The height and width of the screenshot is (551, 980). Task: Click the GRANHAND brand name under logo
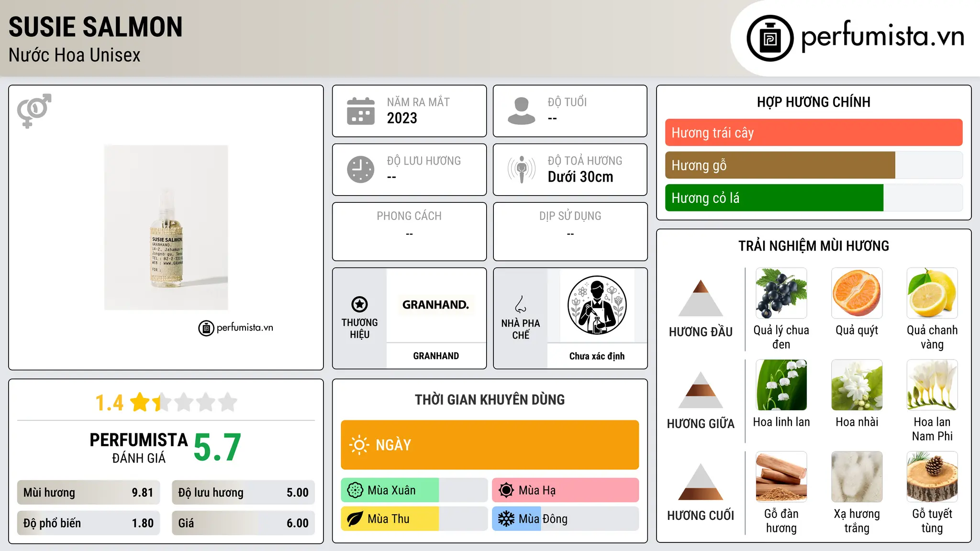coord(436,356)
